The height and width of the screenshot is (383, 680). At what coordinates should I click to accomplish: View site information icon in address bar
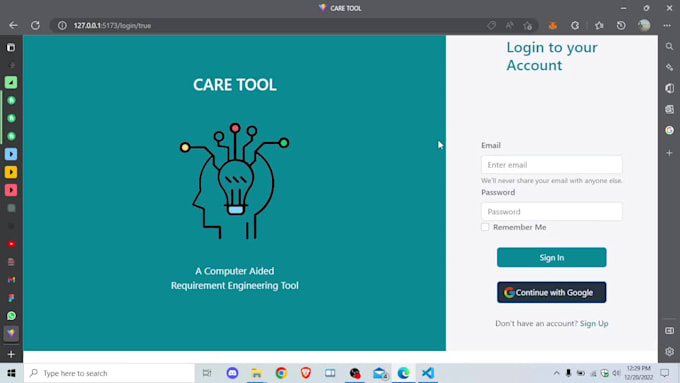click(62, 26)
